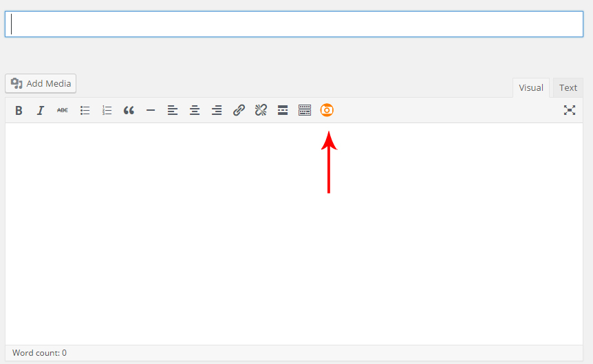Remove link with unlink icon
The image size is (593, 364).
[x=261, y=111]
